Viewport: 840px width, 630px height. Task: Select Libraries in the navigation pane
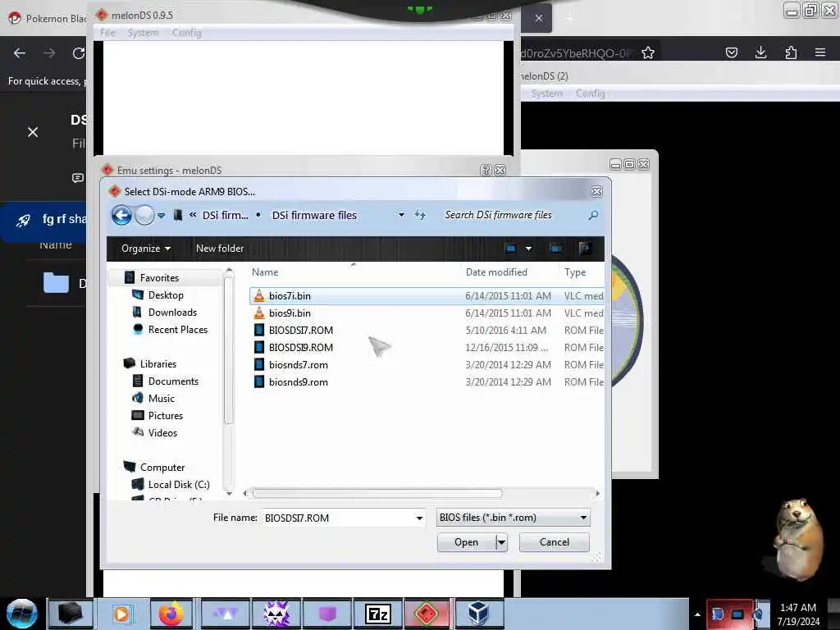coord(158,363)
